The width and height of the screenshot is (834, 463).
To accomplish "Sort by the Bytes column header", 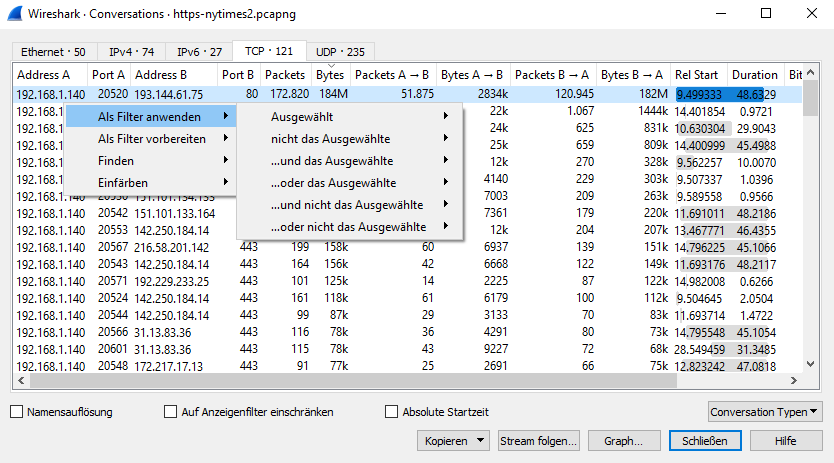I will click(x=330, y=75).
